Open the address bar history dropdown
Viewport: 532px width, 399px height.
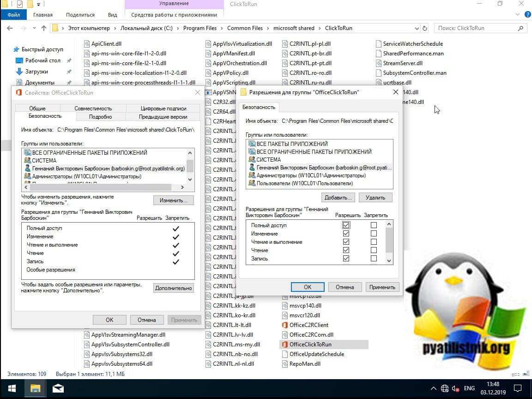pyautogui.click(x=416, y=28)
